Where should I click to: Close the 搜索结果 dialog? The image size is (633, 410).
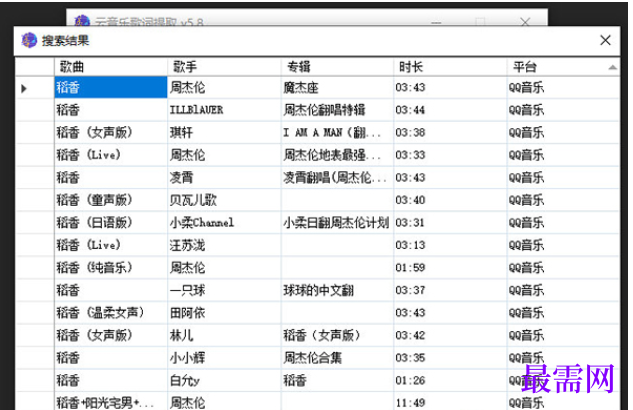pos(605,40)
